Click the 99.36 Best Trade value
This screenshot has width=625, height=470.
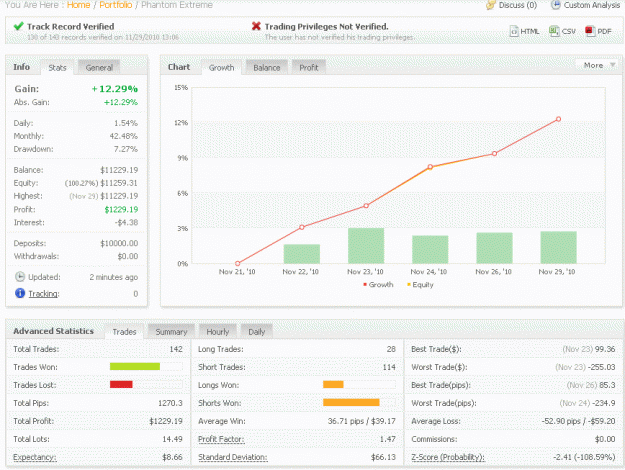[x=605, y=349]
